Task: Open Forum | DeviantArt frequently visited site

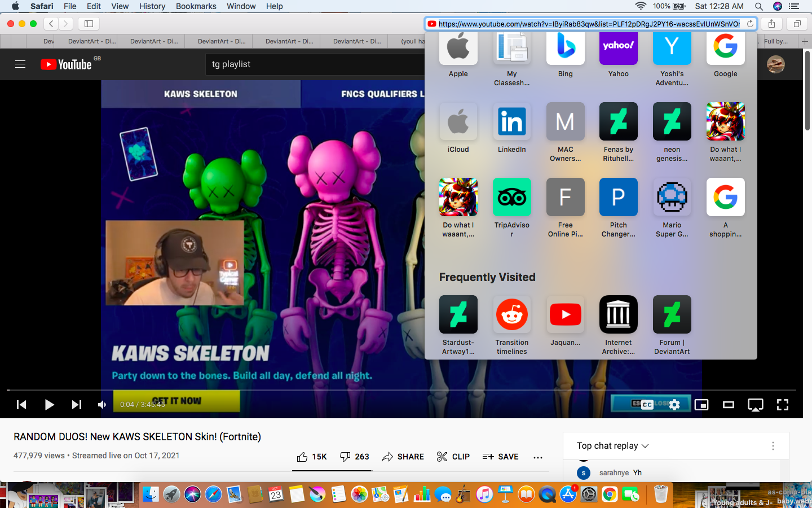Action: click(x=672, y=314)
